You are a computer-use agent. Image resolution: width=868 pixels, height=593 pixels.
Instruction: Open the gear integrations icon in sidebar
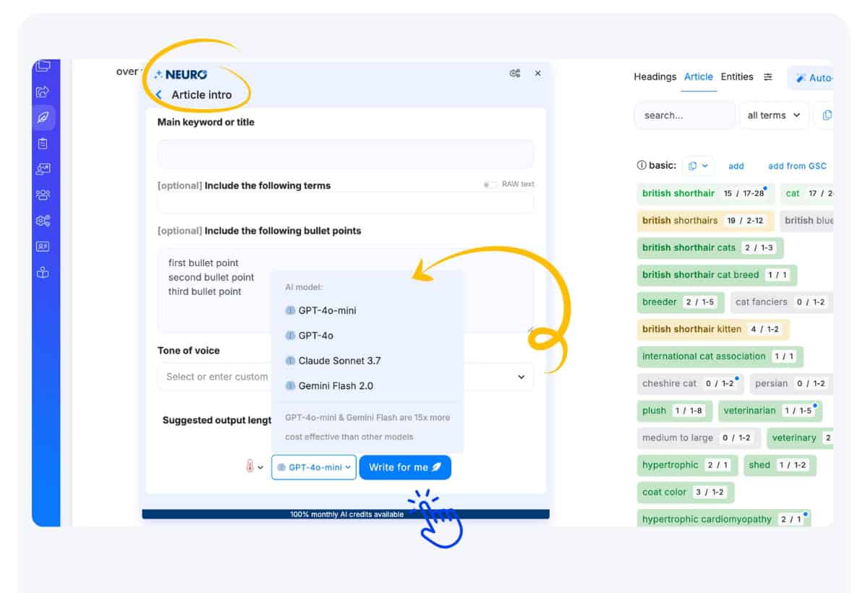[43, 221]
